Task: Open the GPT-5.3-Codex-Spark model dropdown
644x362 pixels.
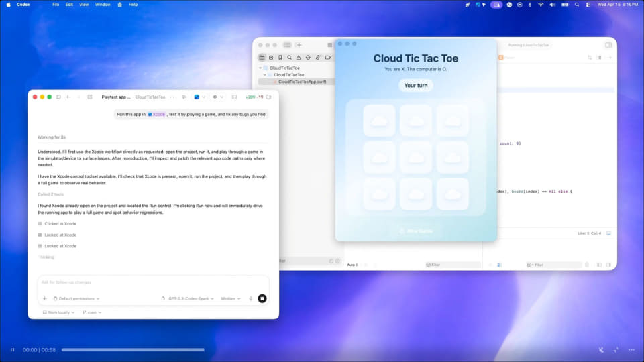Action: pos(191,298)
